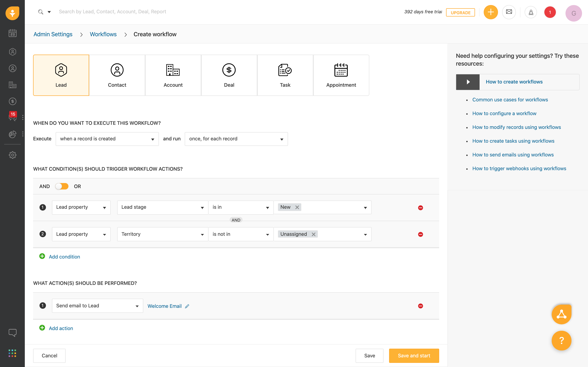Click the orange quick-add plus icon
This screenshot has width=588, height=367.
490,12
